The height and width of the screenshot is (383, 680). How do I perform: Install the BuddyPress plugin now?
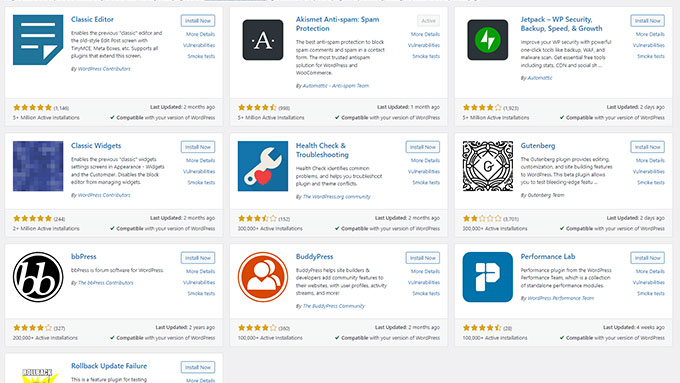(422, 258)
